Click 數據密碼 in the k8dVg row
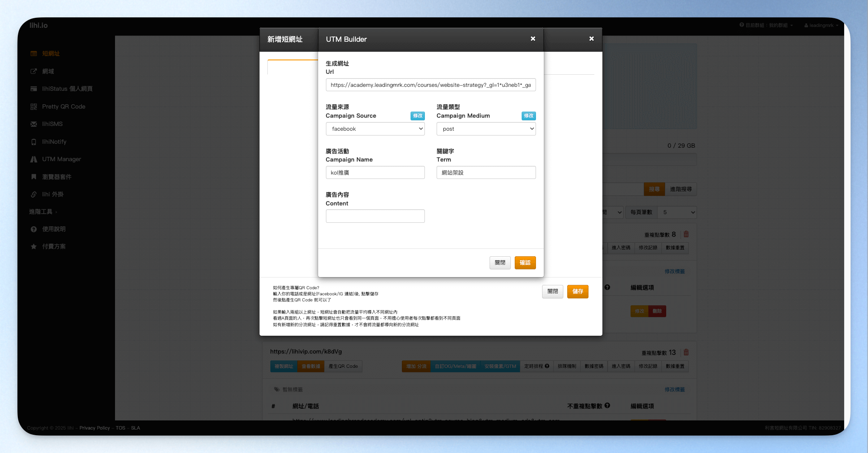This screenshot has width=868, height=453. 594,366
